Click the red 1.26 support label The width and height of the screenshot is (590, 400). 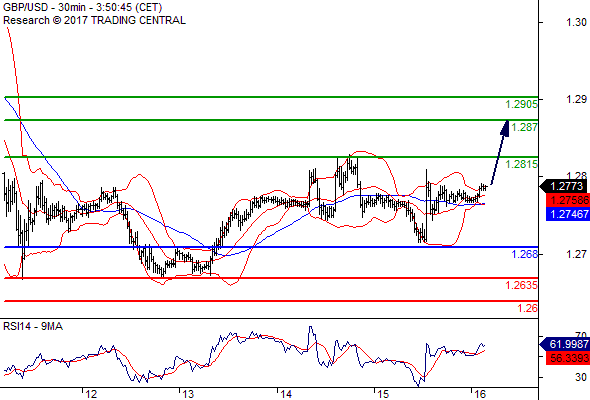pos(527,308)
